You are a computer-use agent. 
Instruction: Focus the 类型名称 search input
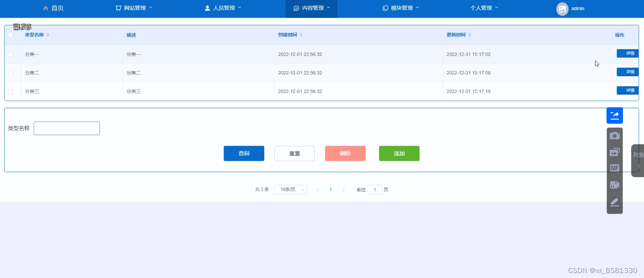click(x=67, y=128)
